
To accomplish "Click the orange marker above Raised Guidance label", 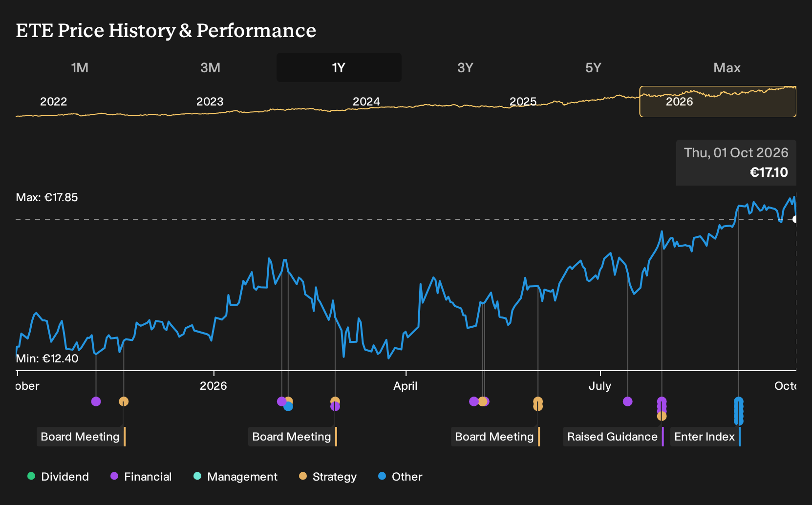I will coord(662,416).
